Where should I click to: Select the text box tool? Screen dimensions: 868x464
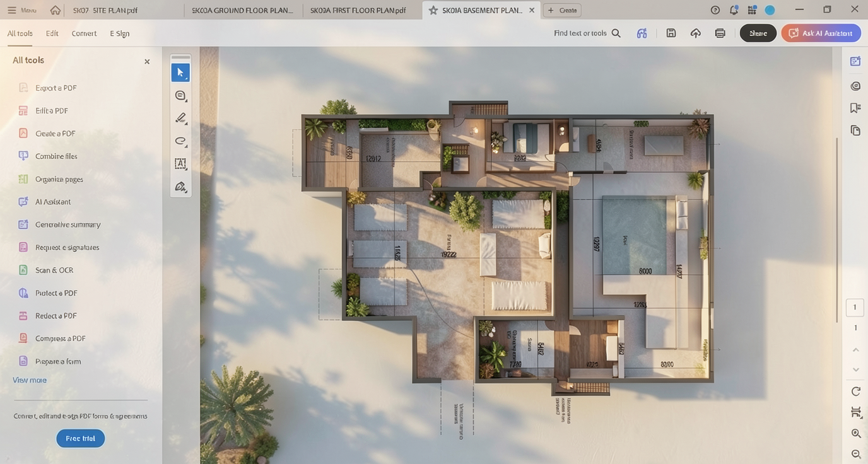click(x=180, y=164)
